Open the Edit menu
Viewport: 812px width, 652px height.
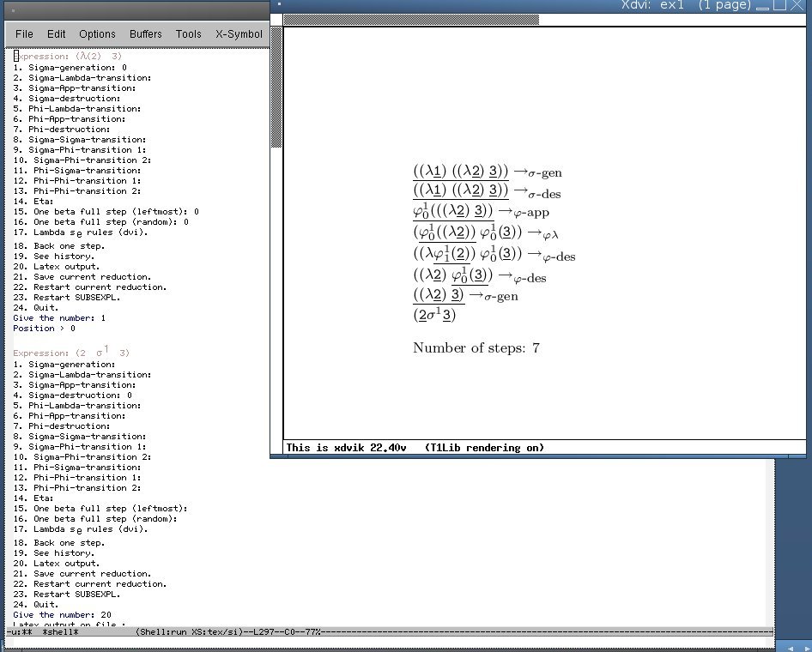click(57, 34)
